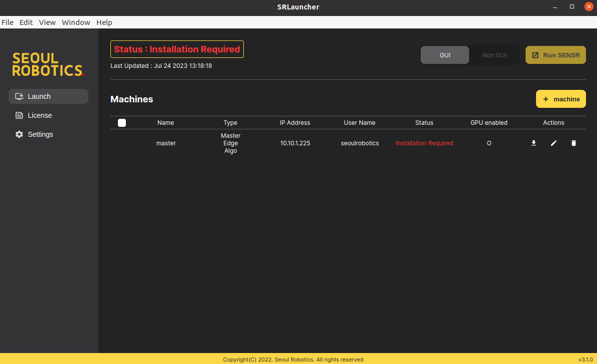This screenshot has width=597, height=364.
Task: Select the master name cell
Action: coord(166,143)
